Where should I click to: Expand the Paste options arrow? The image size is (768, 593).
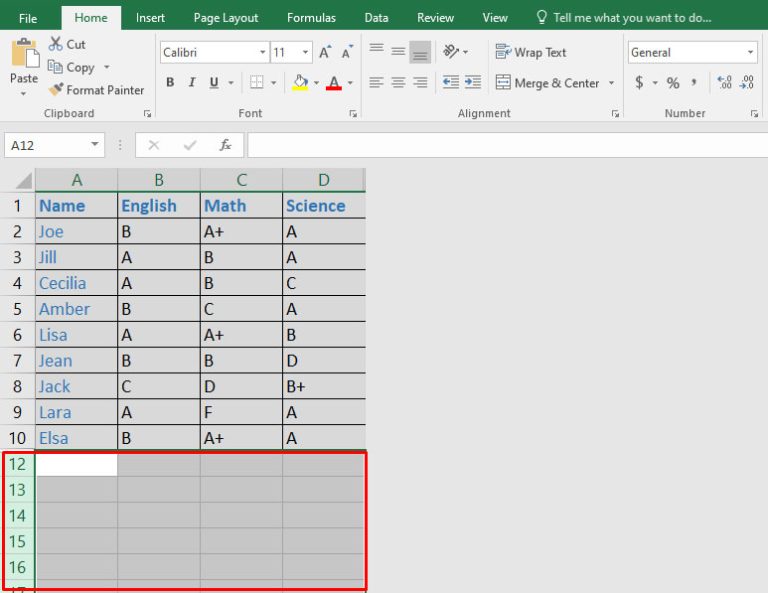[x=24, y=93]
